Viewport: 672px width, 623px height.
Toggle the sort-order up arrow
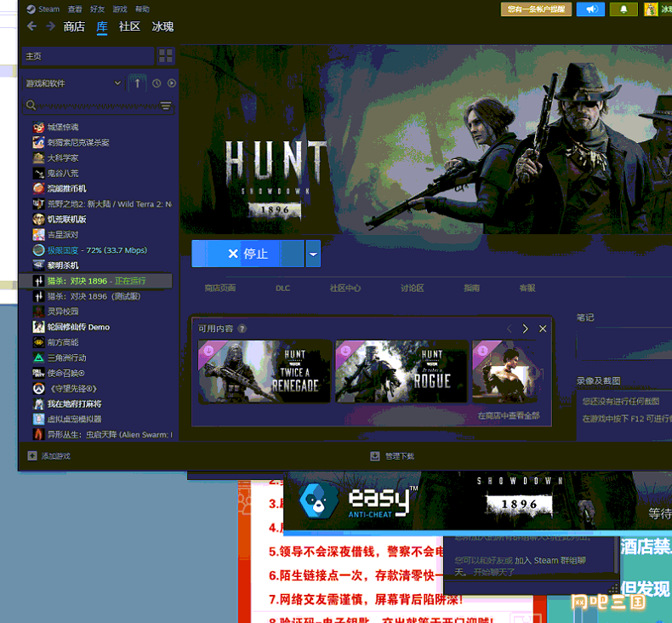(x=137, y=83)
